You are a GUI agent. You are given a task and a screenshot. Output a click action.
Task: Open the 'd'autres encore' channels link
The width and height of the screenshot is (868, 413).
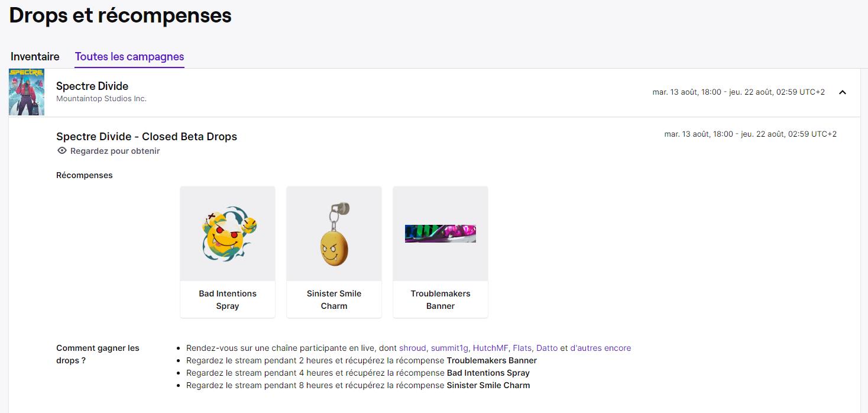tap(602, 348)
